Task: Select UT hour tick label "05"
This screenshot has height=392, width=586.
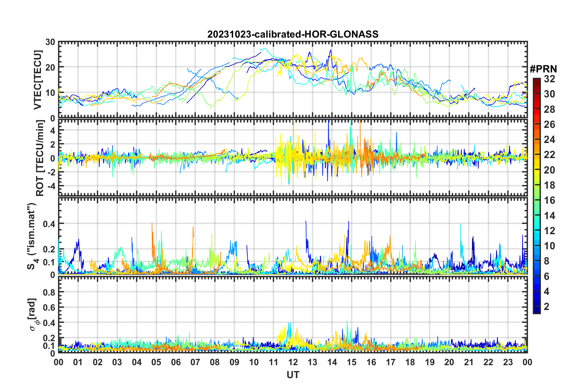Action: point(156,362)
